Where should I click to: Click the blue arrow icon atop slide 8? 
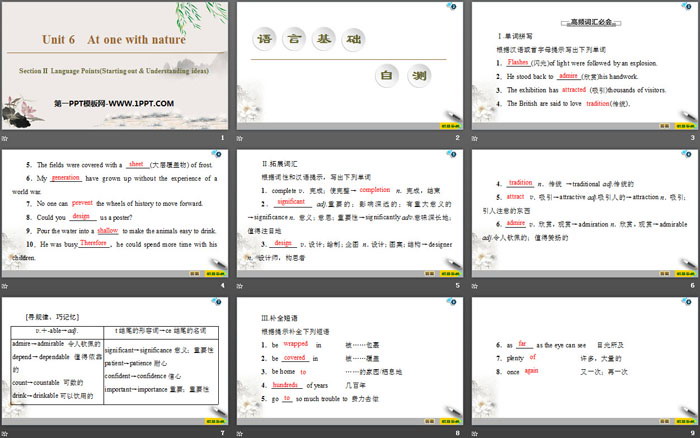(453, 300)
